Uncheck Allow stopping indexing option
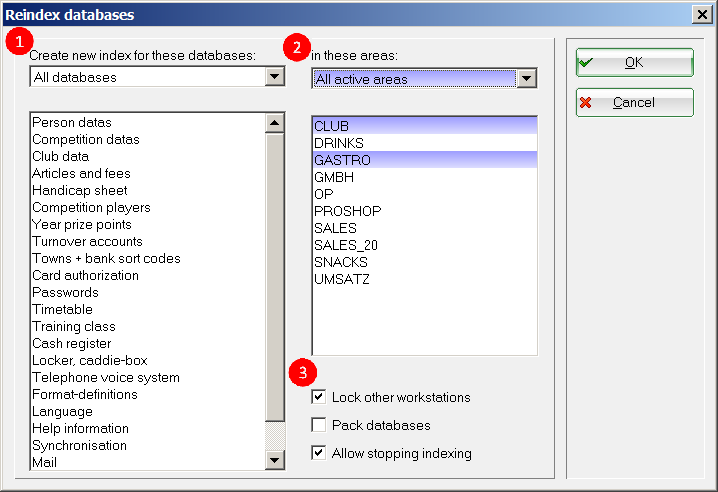The image size is (718, 492). (319, 453)
